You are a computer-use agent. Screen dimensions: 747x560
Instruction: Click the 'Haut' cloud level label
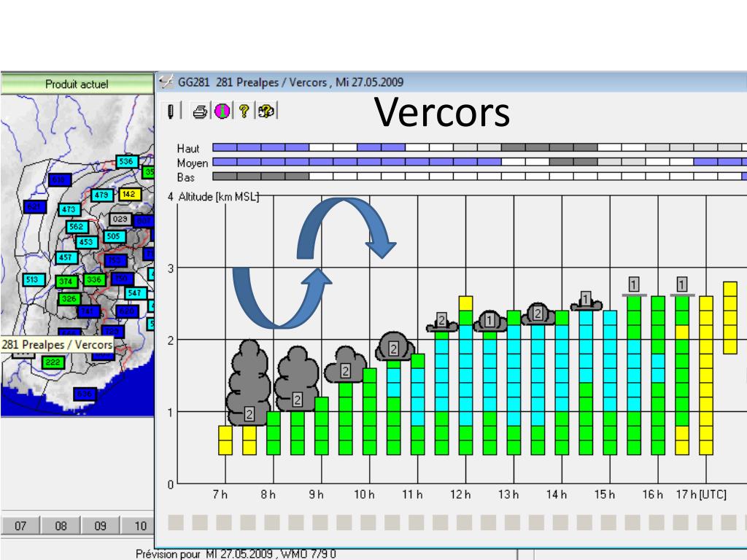[187, 149]
